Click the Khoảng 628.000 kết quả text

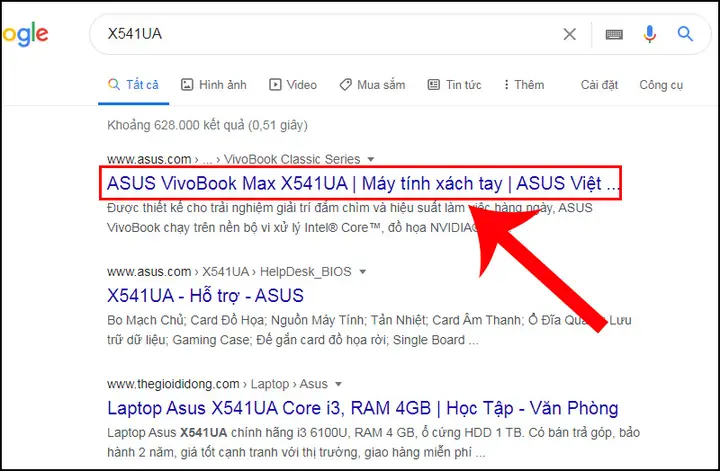pyautogui.click(x=207, y=125)
